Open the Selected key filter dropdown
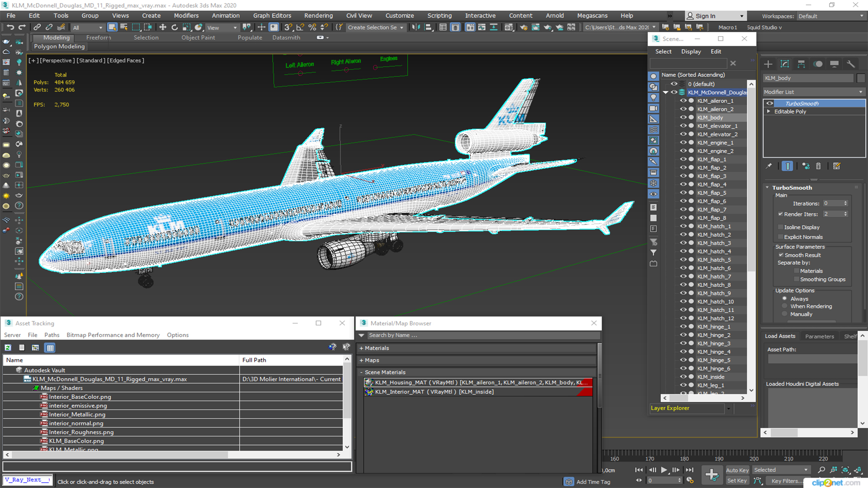 781,470
